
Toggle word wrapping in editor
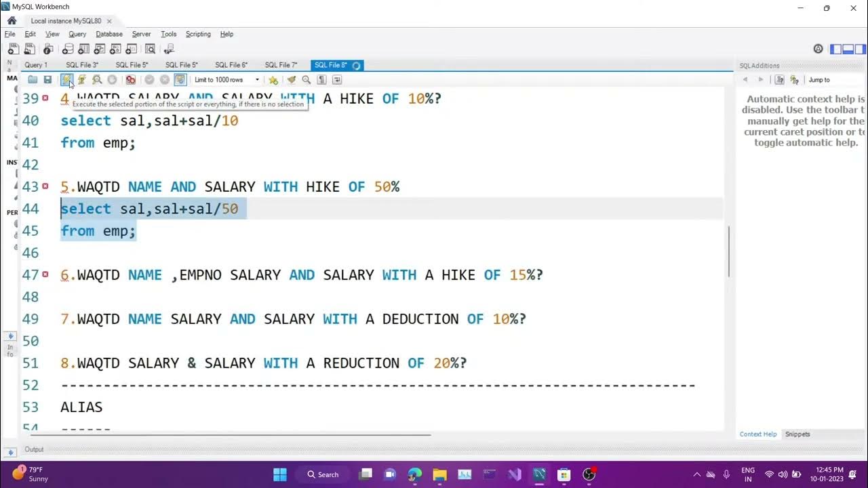pos(337,80)
